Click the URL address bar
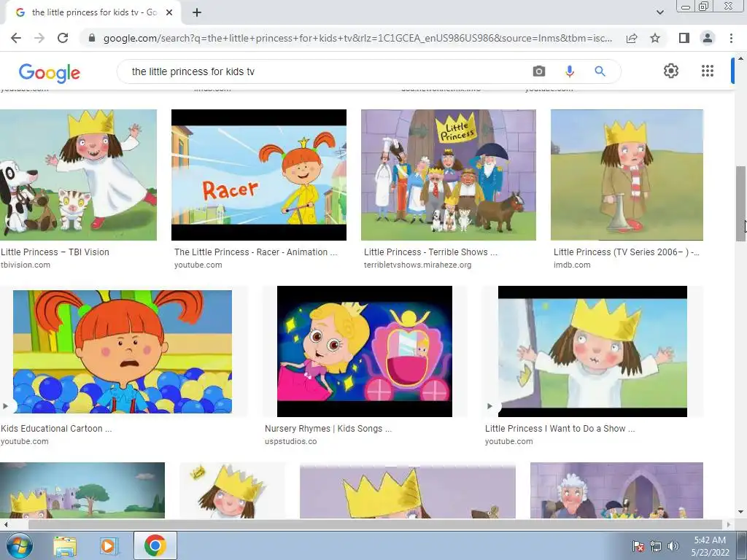Screen dimensions: 747x560 tap(357, 38)
